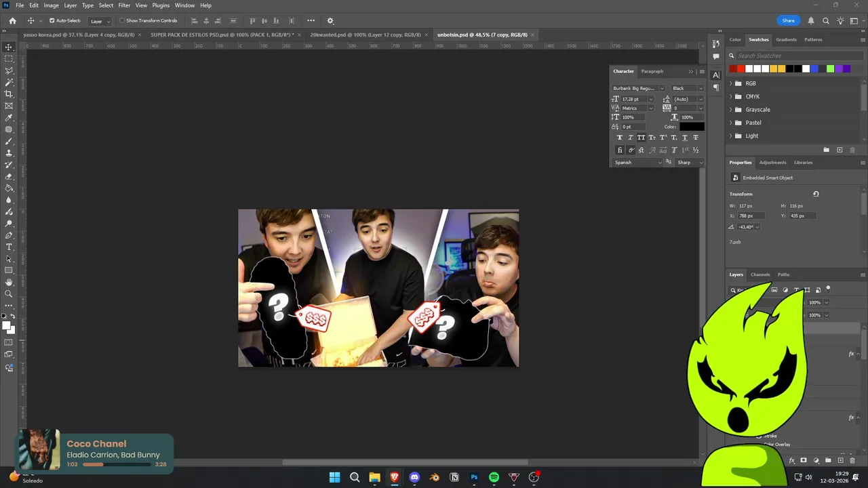The image size is (868, 488).
Task: Open the collapsed Paragraph panel dock icon
Action: click(716, 87)
